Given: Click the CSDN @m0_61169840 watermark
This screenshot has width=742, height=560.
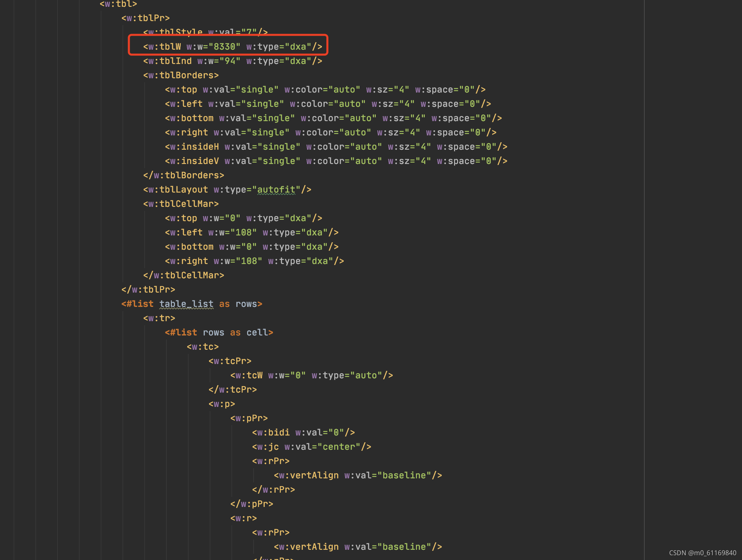Looking at the screenshot, I should coord(702,553).
